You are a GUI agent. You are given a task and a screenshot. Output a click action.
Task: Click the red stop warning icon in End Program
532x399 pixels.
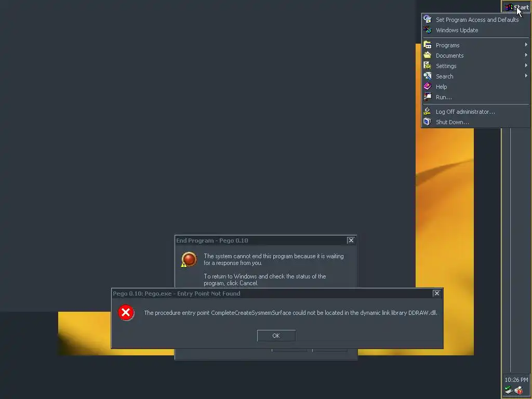[189, 260]
